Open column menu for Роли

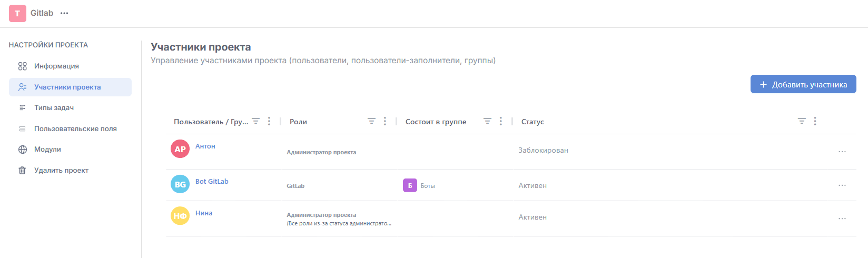385,122
